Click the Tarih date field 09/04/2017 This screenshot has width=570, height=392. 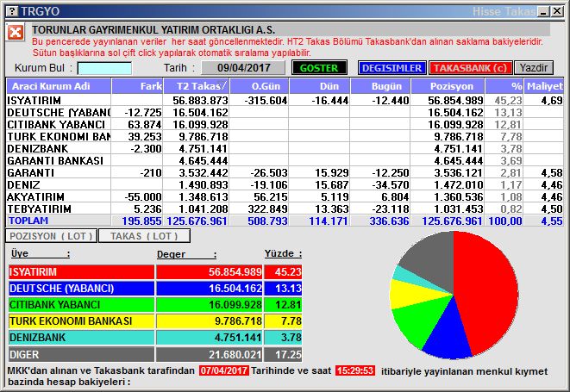point(243,68)
